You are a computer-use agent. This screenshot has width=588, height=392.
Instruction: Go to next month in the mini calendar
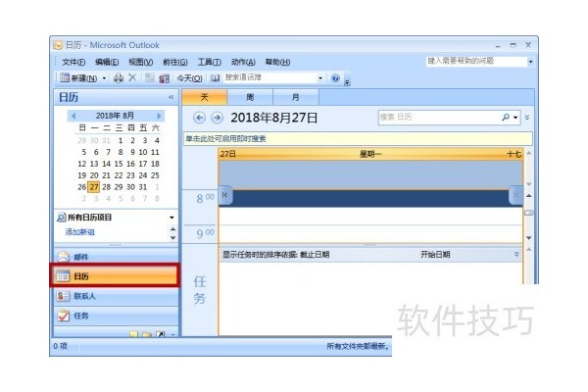point(159,116)
